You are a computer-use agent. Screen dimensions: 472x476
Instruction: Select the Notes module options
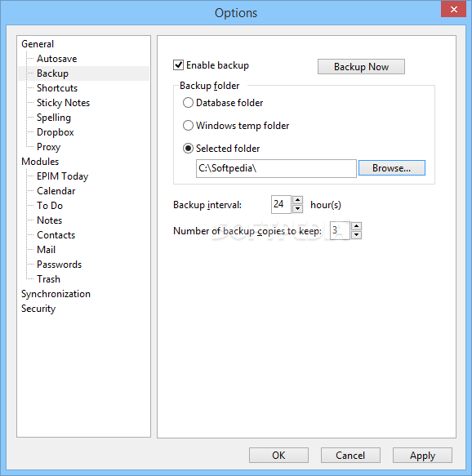coord(50,220)
